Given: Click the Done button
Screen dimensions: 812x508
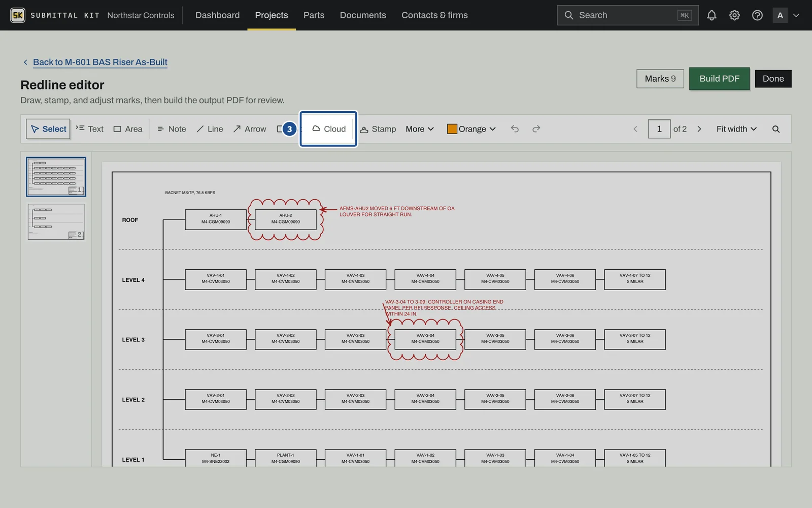Looking at the screenshot, I should [x=773, y=79].
